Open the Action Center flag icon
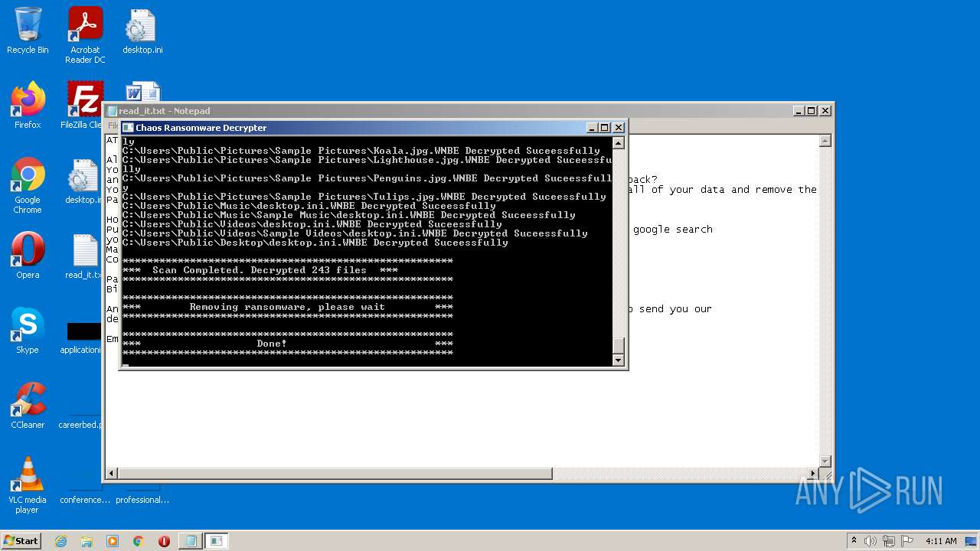980x551 pixels. pos(906,541)
